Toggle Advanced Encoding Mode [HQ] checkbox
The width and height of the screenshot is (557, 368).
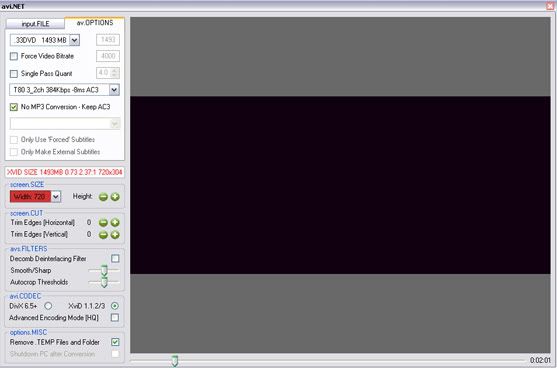pyautogui.click(x=115, y=318)
